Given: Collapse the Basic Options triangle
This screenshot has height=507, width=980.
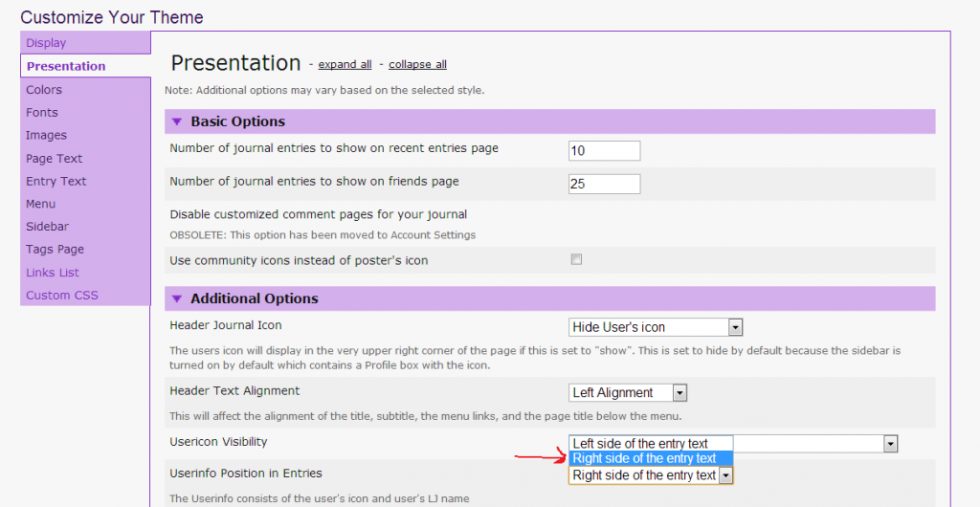Looking at the screenshot, I should (176, 121).
